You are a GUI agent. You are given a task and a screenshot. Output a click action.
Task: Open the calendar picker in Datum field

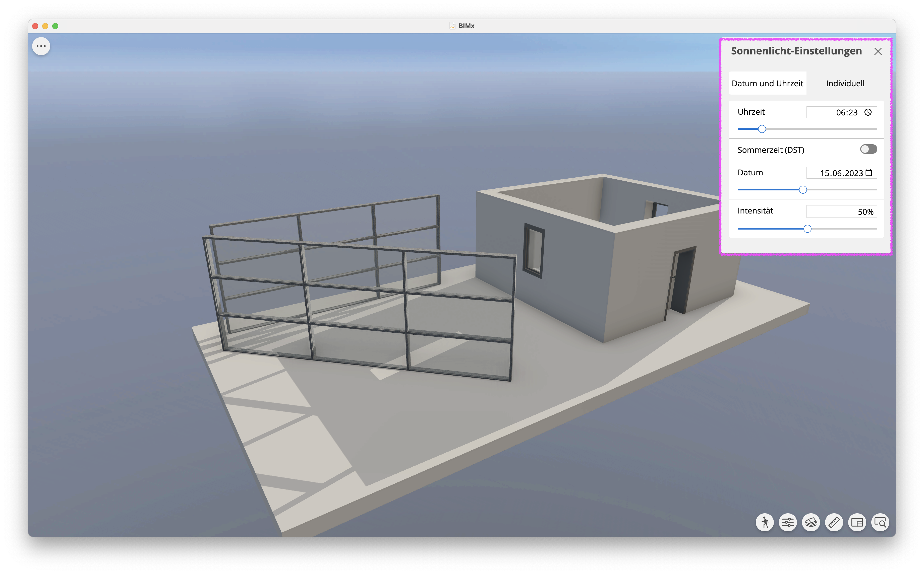pos(869,173)
